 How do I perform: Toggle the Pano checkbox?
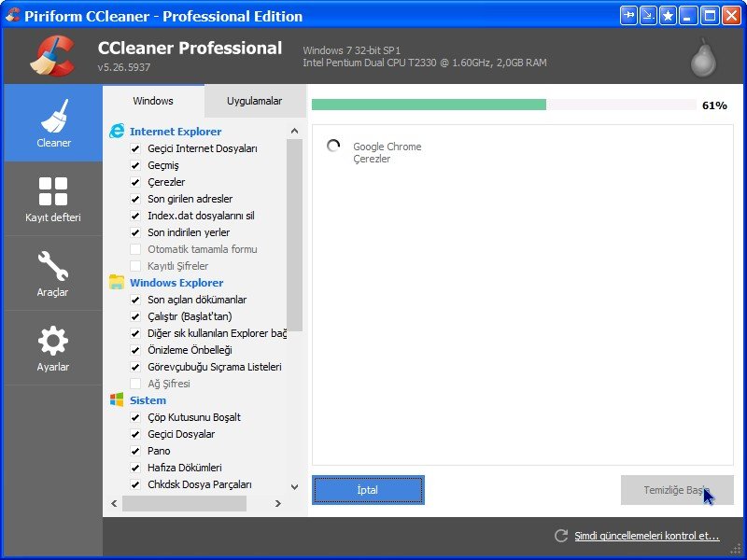[135, 451]
